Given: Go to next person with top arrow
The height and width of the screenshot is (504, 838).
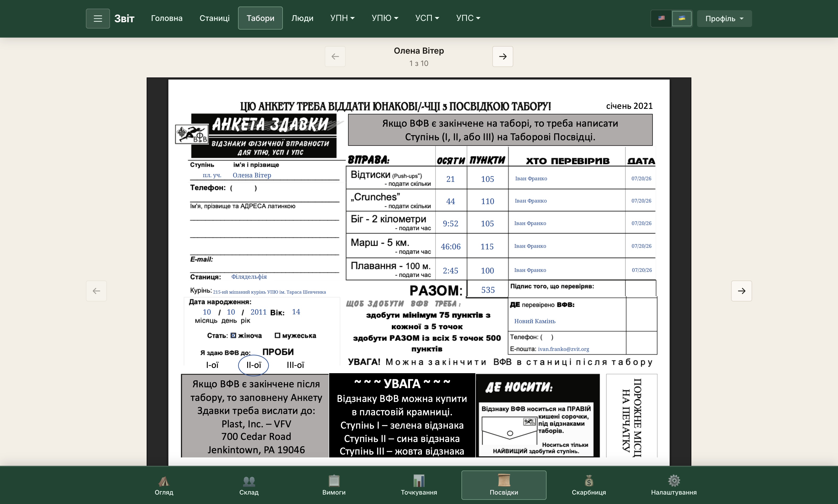Looking at the screenshot, I should tap(503, 56).
